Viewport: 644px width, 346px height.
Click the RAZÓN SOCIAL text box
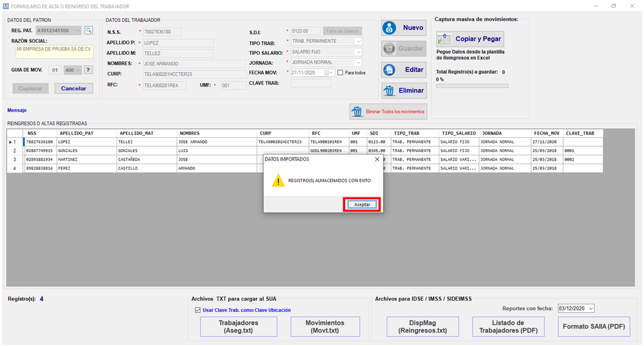pos(54,52)
